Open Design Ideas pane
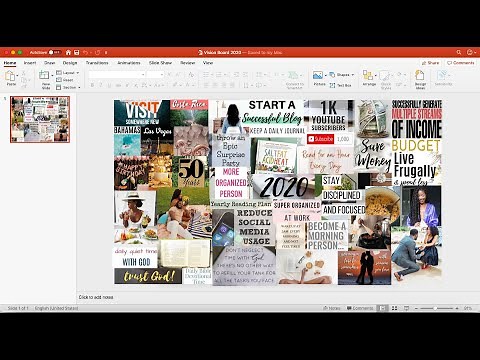The image size is (480, 360). pyautogui.click(x=420, y=80)
